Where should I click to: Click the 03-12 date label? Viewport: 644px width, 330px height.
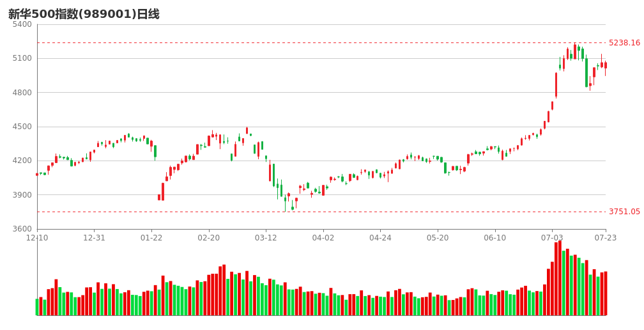pos(266,238)
